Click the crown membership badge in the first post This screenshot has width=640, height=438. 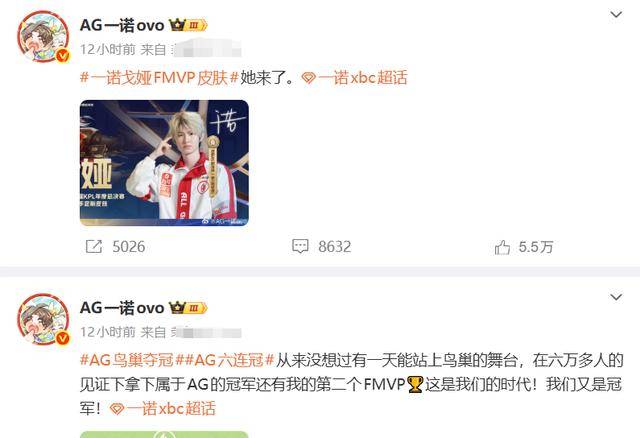pyautogui.click(x=188, y=25)
